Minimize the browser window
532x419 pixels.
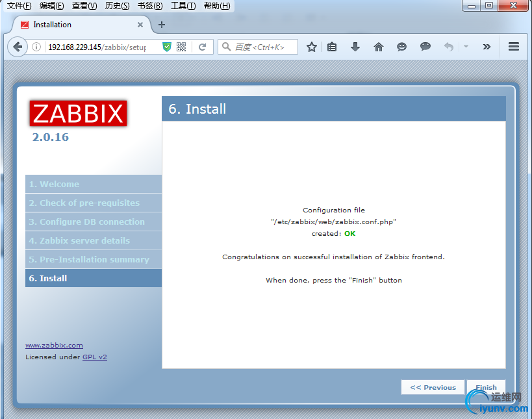pos(472,6)
